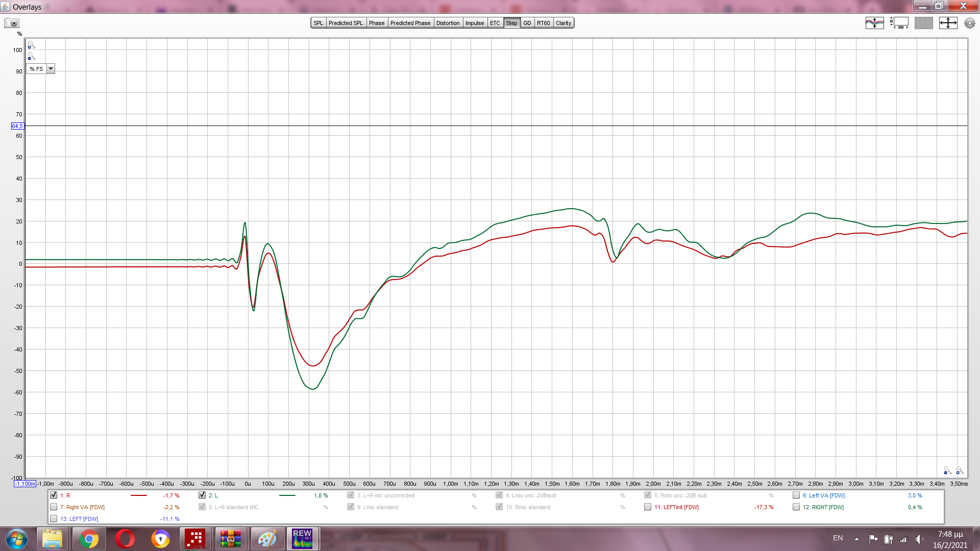The width and height of the screenshot is (980, 551).
Task: Click the gray frequency bands icon
Action: tap(923, 23)
